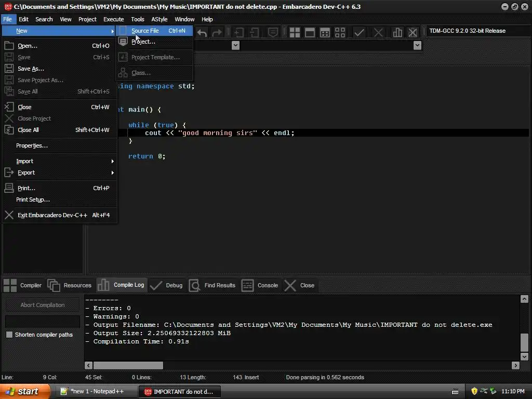Viewport: 532px width, 399px height.
Task: Click the Compile & Run toolbar icon
Action: [x=325, y=33]
